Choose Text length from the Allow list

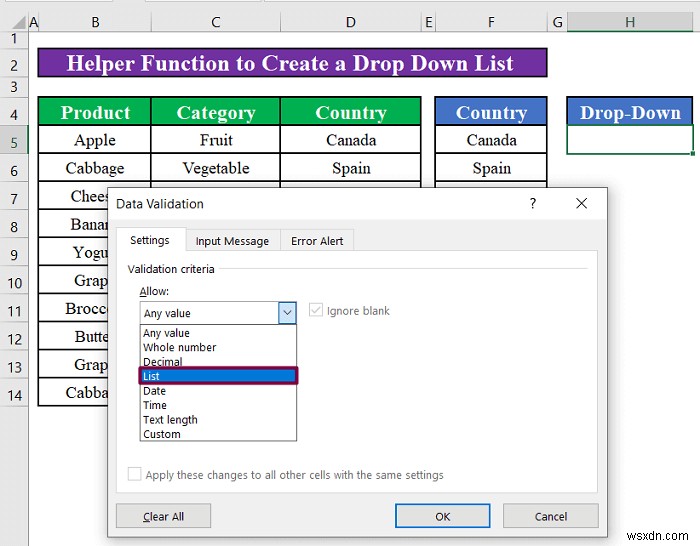(218, 420)
